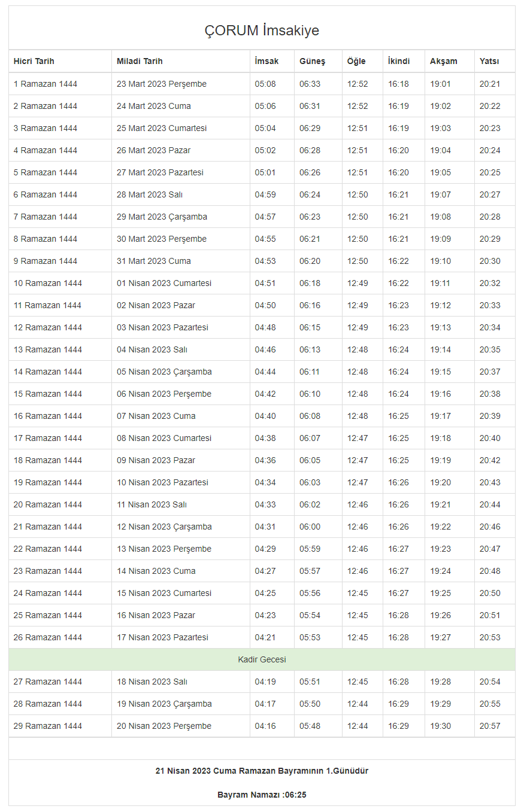
Task: Click the 15 Ramazan 1444 cell
Action: tap(48, 394)
